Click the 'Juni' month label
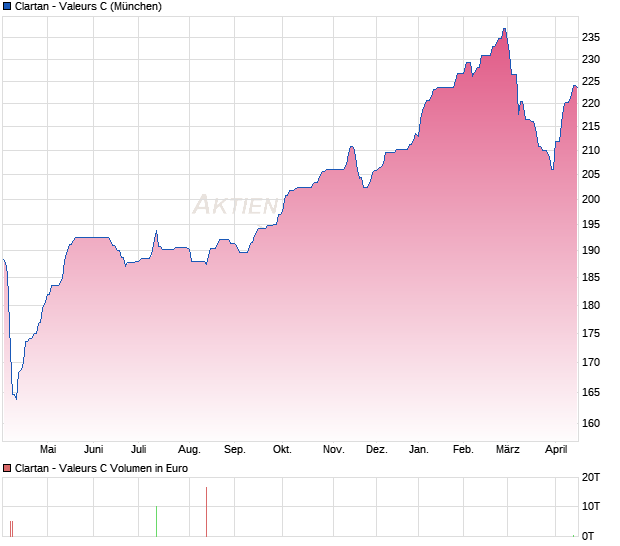The width and height of the screenshot is (620, 546). [94, 450]
